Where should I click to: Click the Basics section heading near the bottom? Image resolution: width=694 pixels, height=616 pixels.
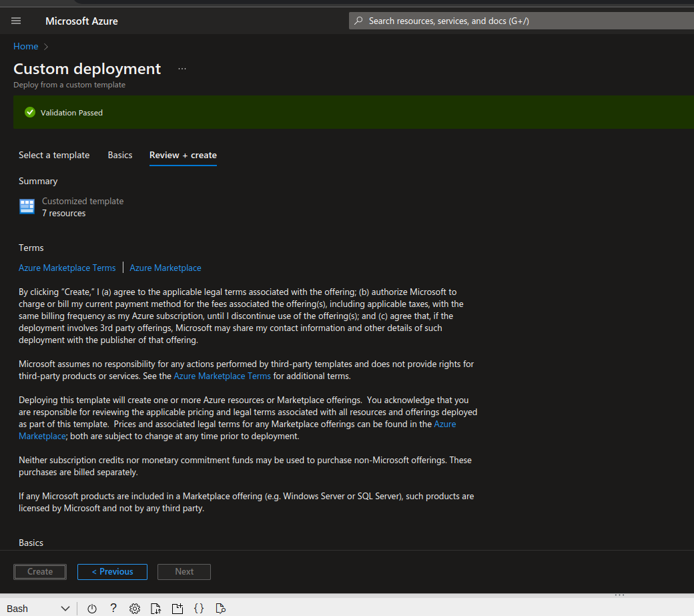[31, 543]
